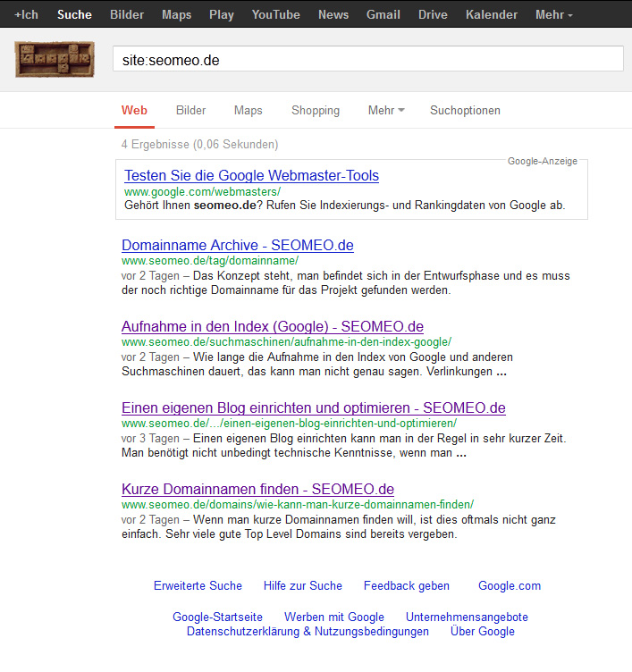Open Suchoptionen
Viewport: 632px width, 672px height.
465,111
